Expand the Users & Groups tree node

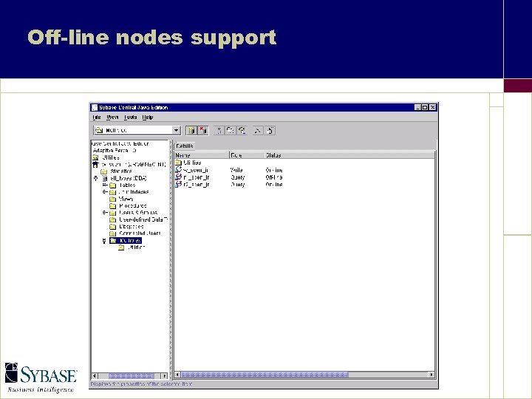point(105,213)
